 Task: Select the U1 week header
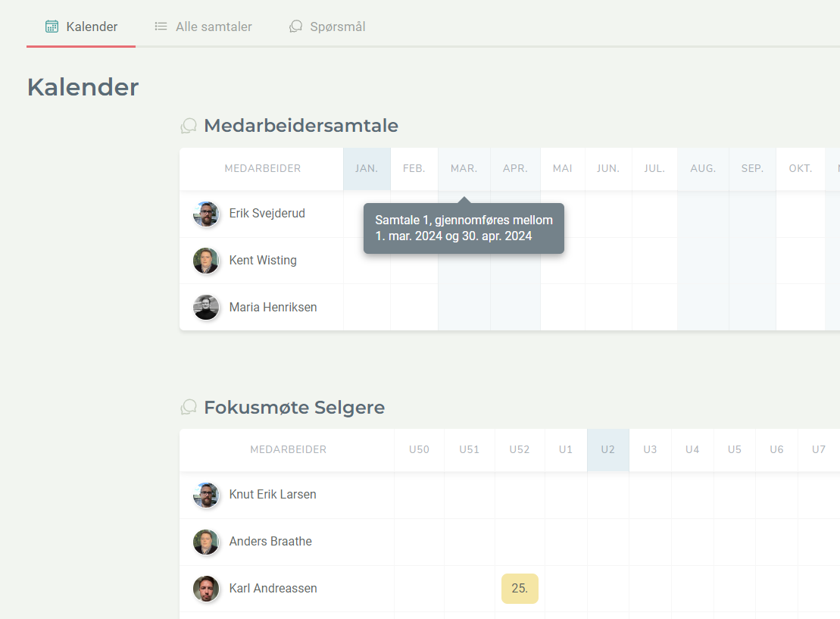[566, 449]
